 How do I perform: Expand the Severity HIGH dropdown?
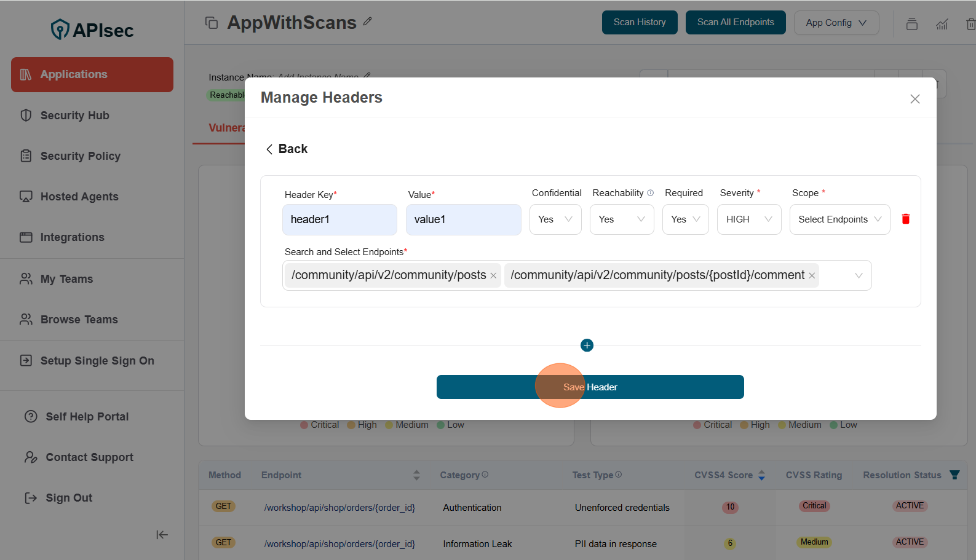748,219
